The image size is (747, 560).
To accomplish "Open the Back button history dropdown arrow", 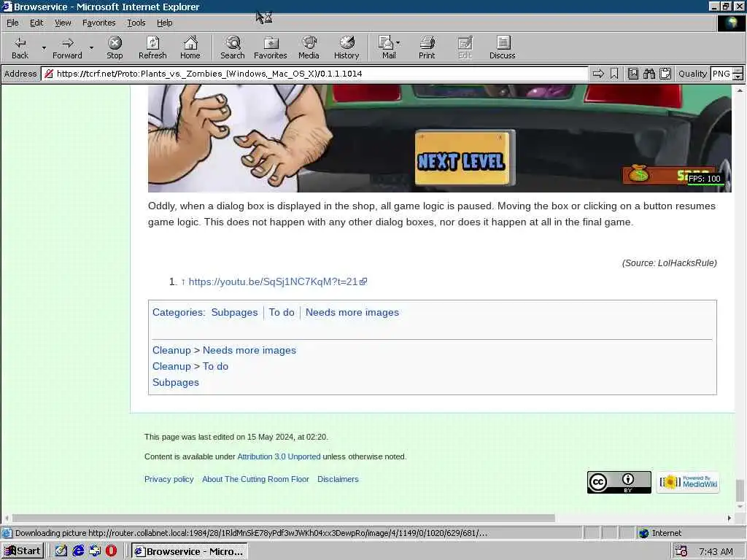I will pyautogui.click(x=44, y=47).
